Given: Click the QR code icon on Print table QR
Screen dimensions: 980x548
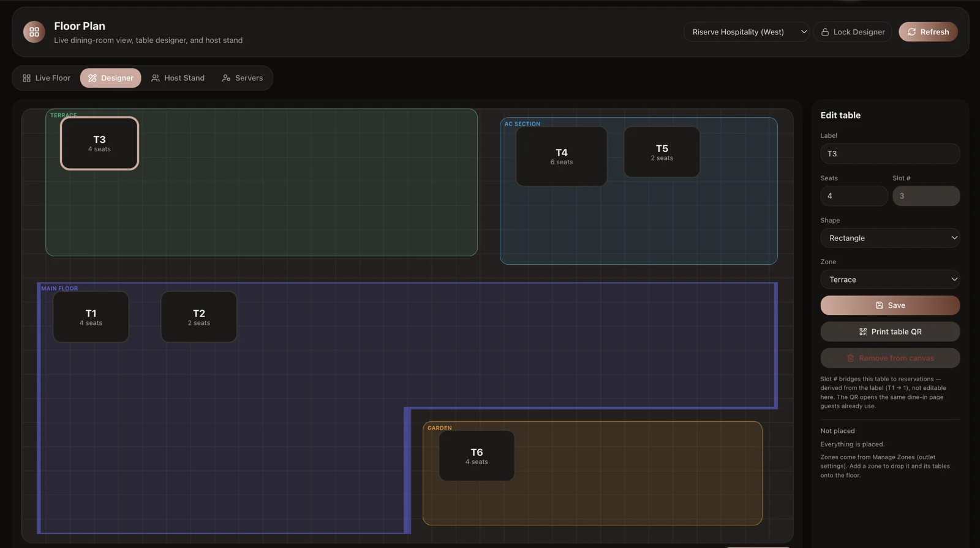Looking at the screenshot, I should point(863,332).
